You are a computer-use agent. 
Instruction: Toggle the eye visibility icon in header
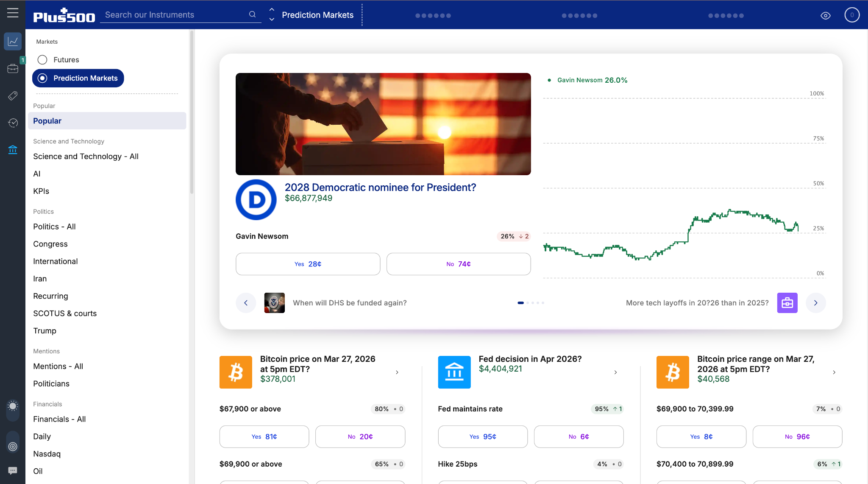(825, 16)
